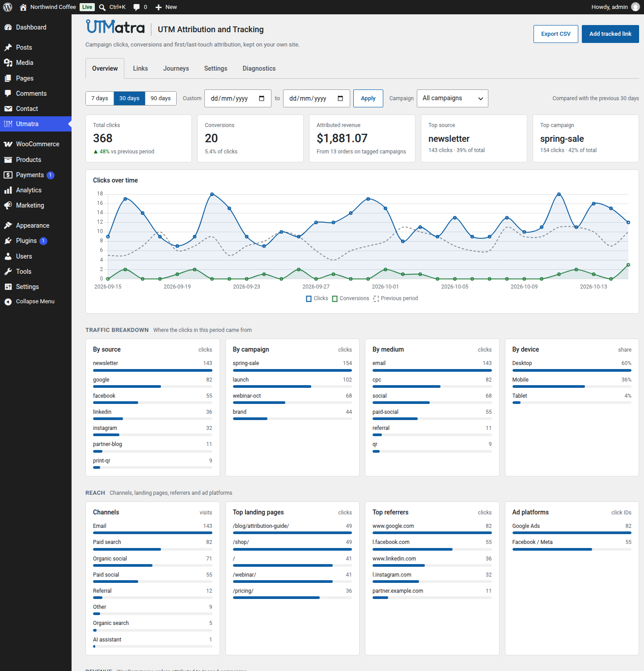The width and height of the screenshot is (644, 671).
Task: Click the Apply date button
Action: tap(368, 98)
